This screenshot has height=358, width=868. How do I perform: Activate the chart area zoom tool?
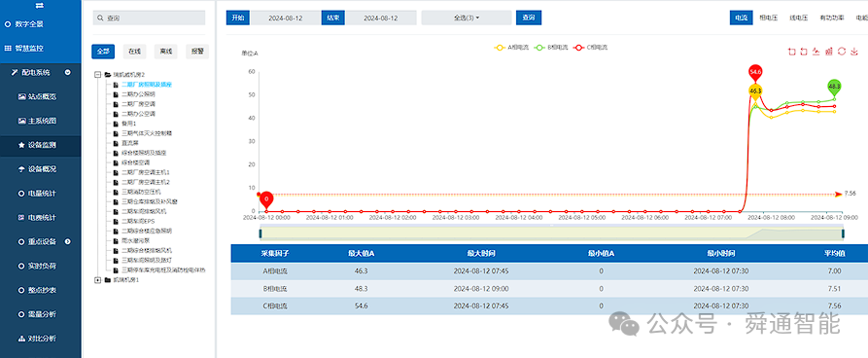pos(791,52)
